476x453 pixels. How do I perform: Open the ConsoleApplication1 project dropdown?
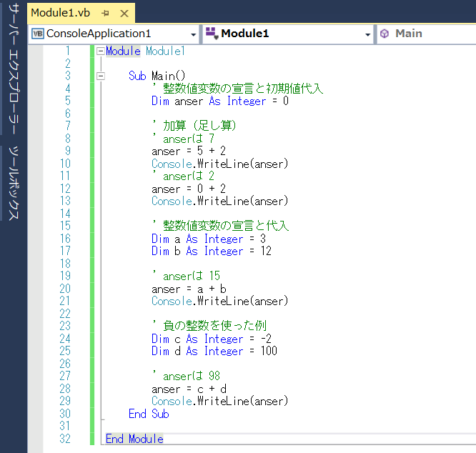click(x=193, y=34)
